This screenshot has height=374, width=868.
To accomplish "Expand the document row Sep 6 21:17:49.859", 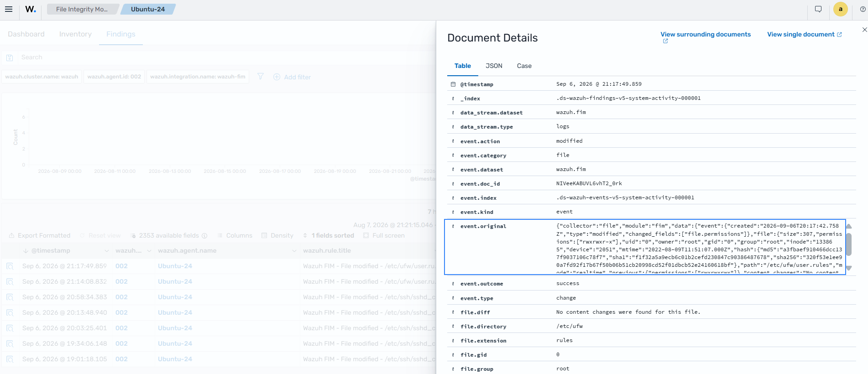I will pyautogui.click(x=10, y=266).
